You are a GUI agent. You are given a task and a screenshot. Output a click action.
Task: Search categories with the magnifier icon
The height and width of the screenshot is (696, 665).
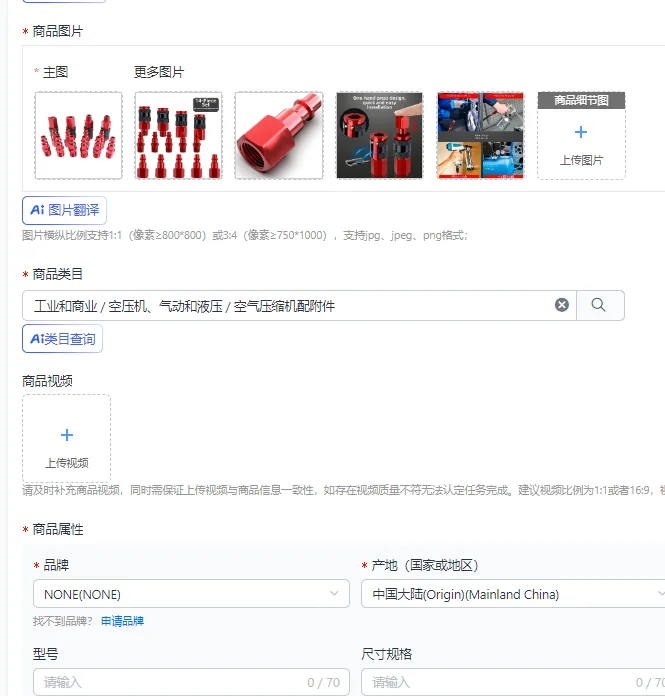coord(598,305)
